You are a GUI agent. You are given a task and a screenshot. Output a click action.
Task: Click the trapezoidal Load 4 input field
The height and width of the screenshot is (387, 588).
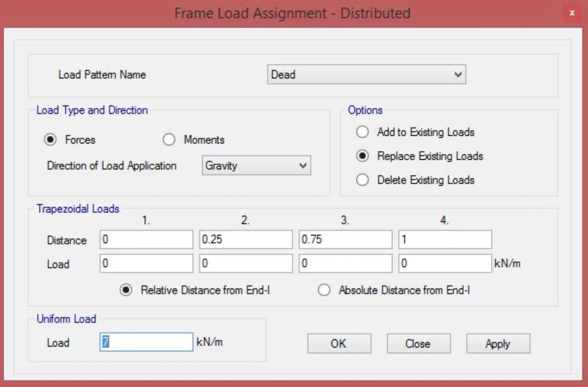point(445,263)
